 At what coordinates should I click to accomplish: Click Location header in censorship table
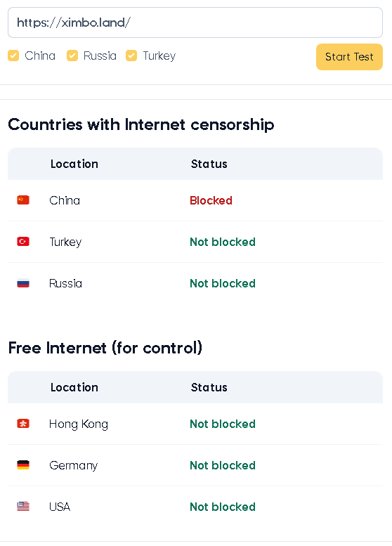click(x=74, y=164)
